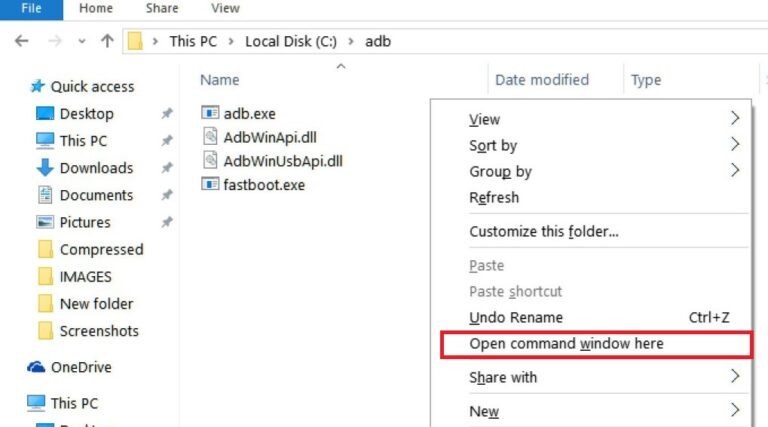Click the adb.exe file icon
This screenshot has width=768, height=427.
(209, 112)
